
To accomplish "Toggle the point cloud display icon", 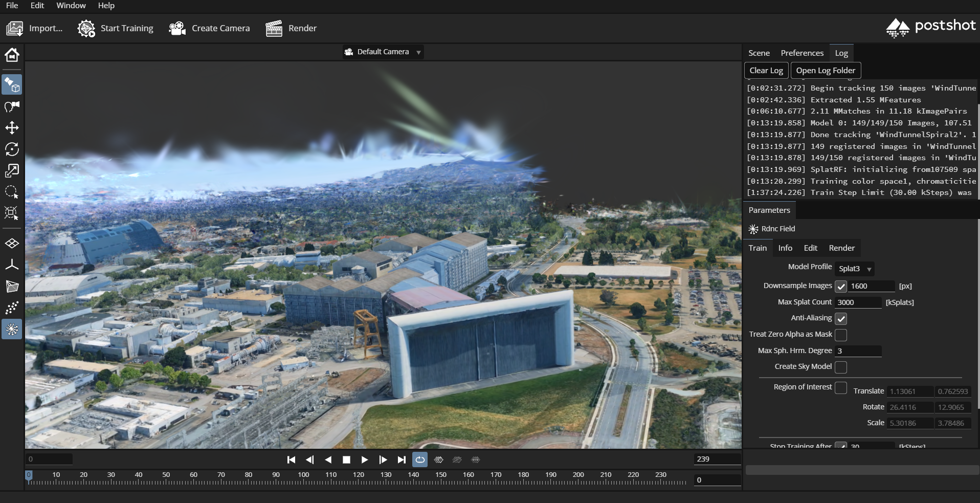I will [12, 308].
